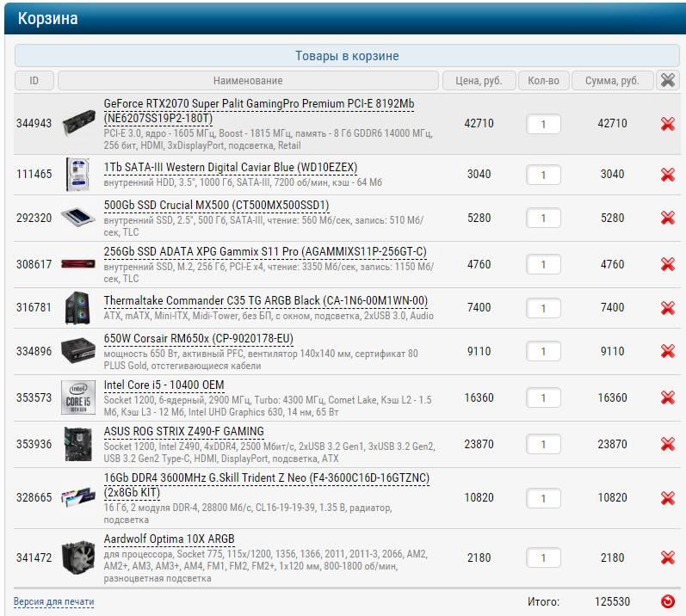Click the Цена, руб. column header

[x=479, y=81]
